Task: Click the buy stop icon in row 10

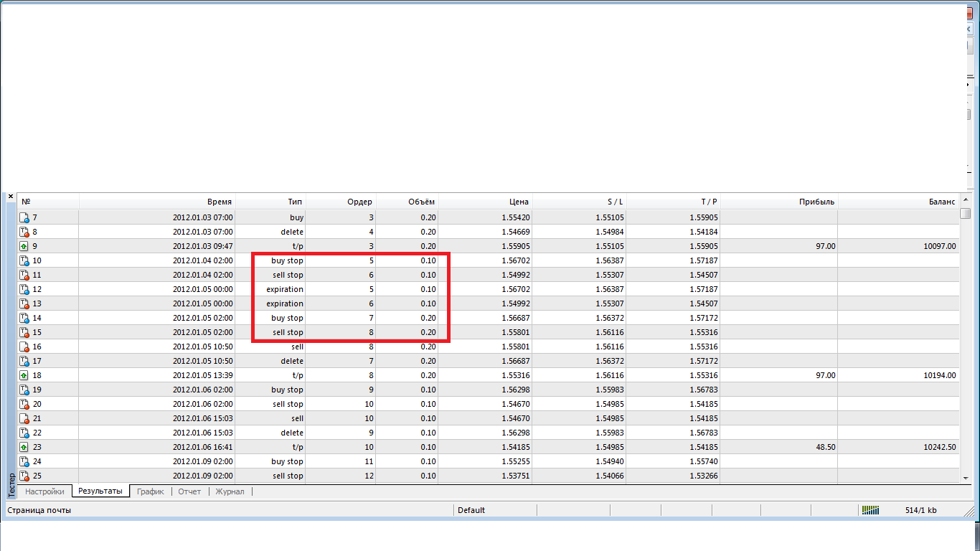Action: click(x=24, y=260)
